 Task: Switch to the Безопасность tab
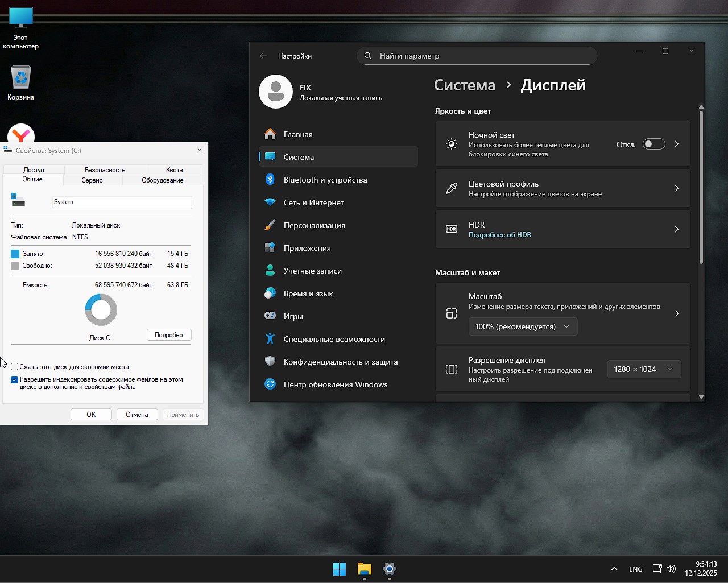[x=105, y=170]
